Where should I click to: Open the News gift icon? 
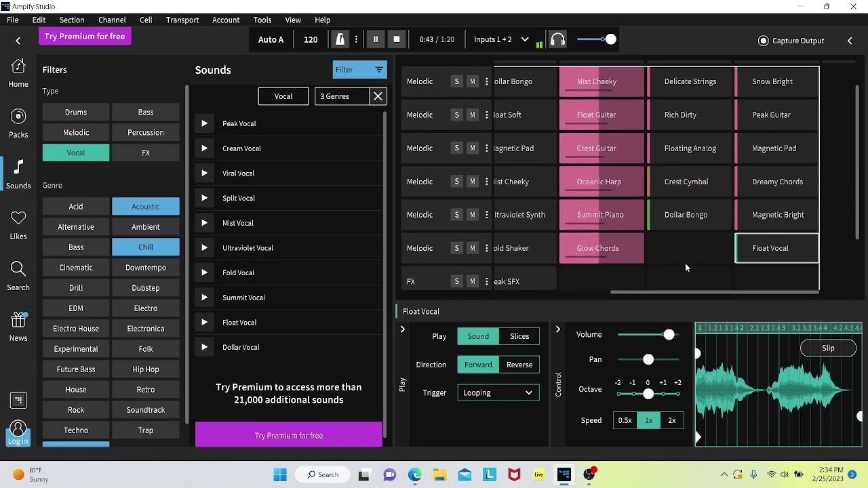coord(18,326)
